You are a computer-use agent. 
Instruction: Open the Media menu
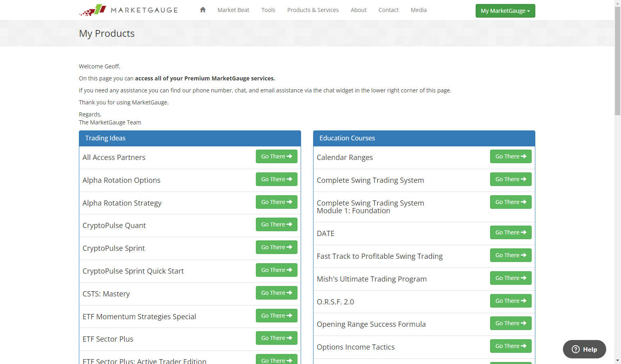click(418, 10)
